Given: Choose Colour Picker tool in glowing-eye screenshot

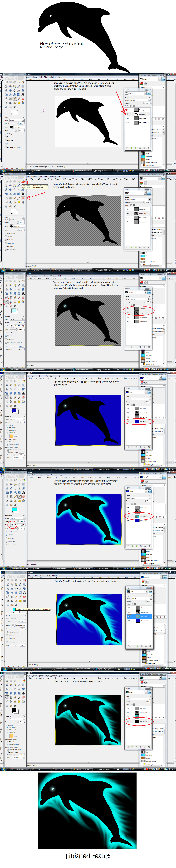Looking at the screenshot, I should pyautogui.click(x=19, y=285).
